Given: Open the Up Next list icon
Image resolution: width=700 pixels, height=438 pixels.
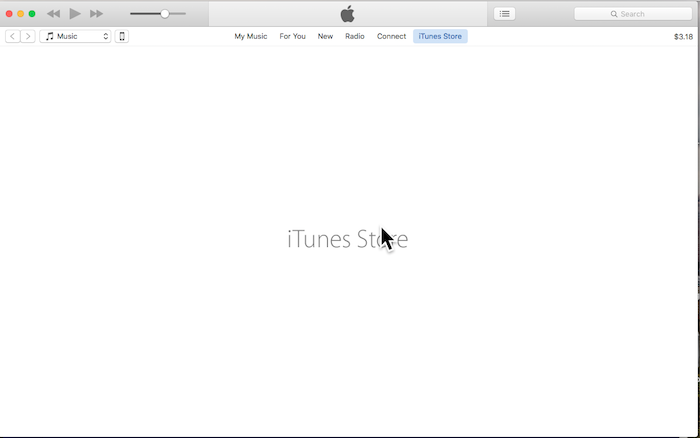Looking at the screenshot, I should click(x=504, y=14).
